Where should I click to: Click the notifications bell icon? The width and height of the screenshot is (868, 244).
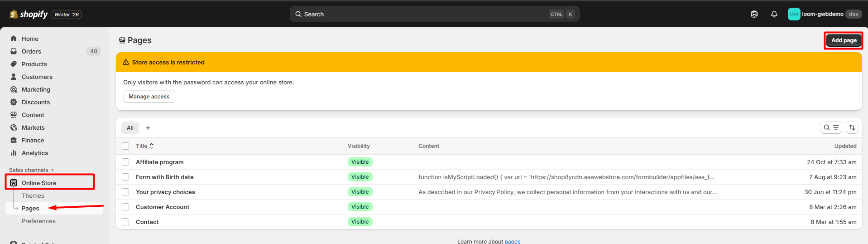coord(774,14)
